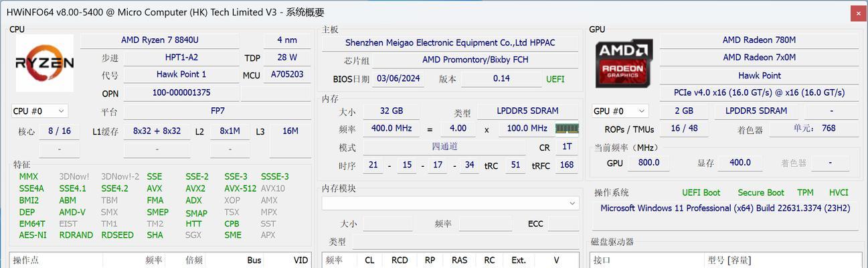Click the AMD Promontory/Bixby FCH chipset field

[x=475, y=60]
